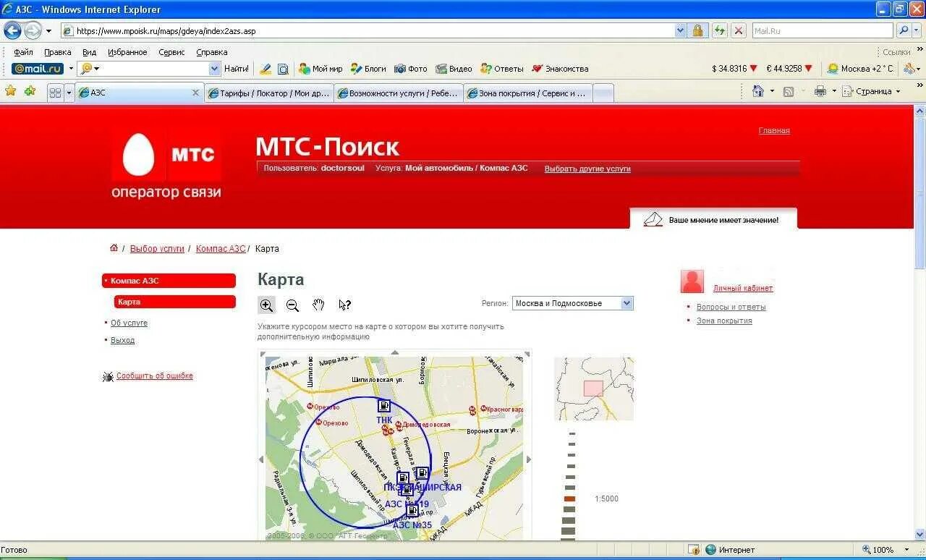Select the zoom-out magnifier map tool
The height and width of the screenshot is (560, 926).
pos(292,305)
